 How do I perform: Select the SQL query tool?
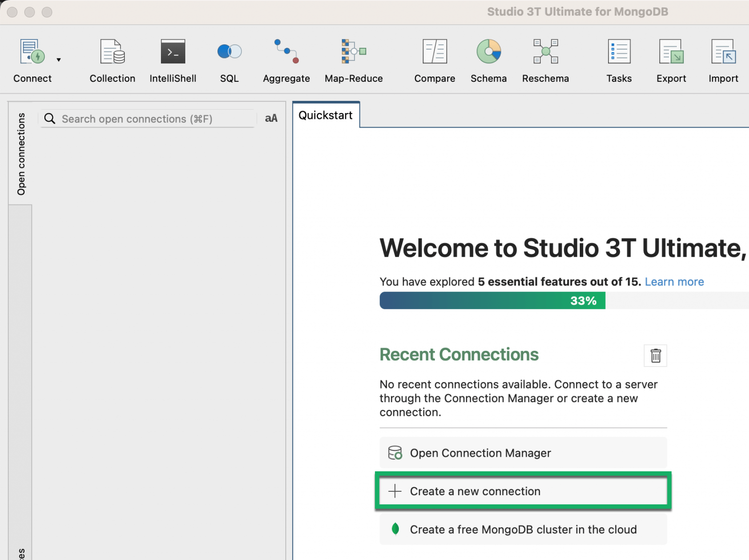click(x=229, y=58)
